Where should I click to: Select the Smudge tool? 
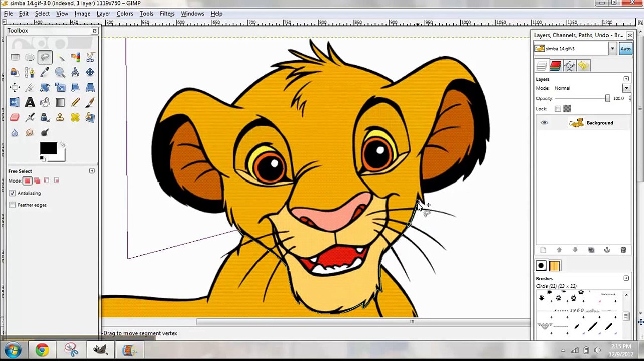pos(30,133)
